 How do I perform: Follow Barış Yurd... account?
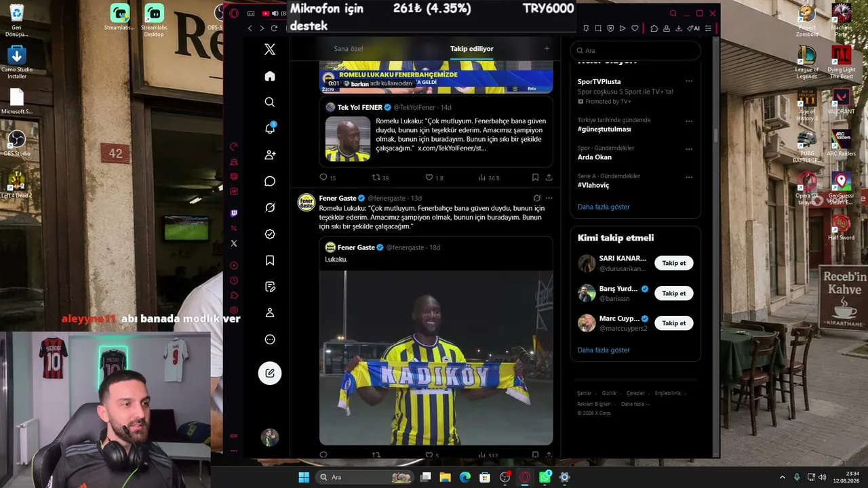click(x=674, y=293)
